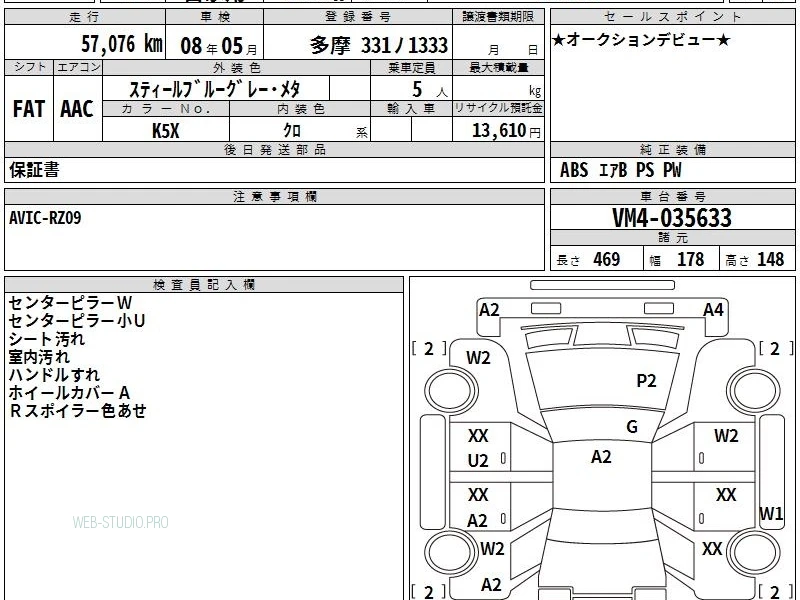Image resolution: width=800 pixels, height=600 pixels.
Task: Click seating capacity value "5 人"
Action: coord(430,90)
